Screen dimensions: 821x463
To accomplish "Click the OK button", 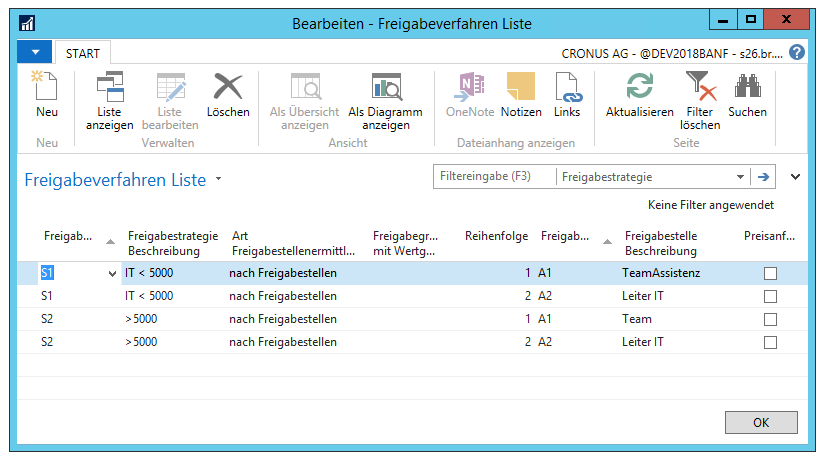I will point(761,423).
